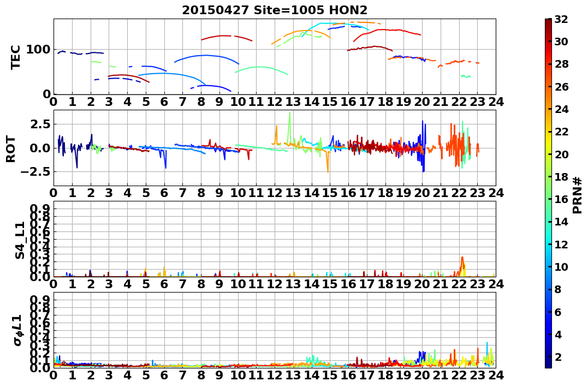This screenshot has height=387, width=588.
Task: Click the σφL1 y-axis label
Action: tap(17, 330)
